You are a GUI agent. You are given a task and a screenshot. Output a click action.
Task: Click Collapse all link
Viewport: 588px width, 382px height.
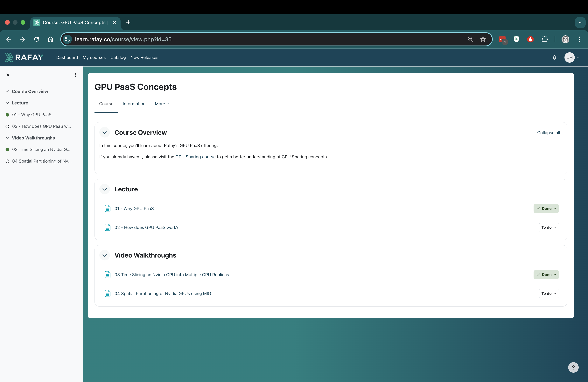tap(549, 133)
